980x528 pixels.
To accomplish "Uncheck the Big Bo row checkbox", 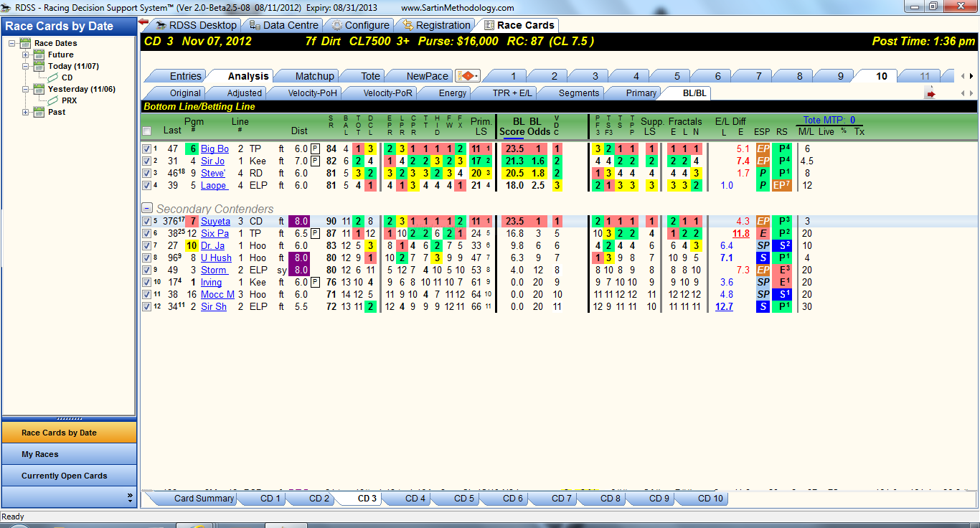I will (x=147, y=148).
